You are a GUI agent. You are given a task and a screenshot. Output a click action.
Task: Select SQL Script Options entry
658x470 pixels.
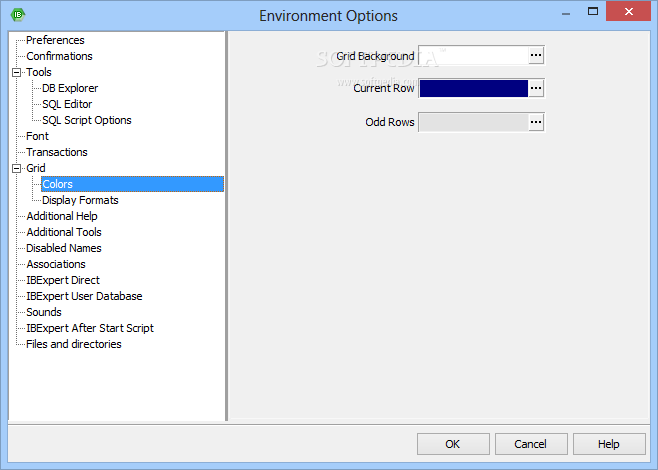click(x=87, y=120)
